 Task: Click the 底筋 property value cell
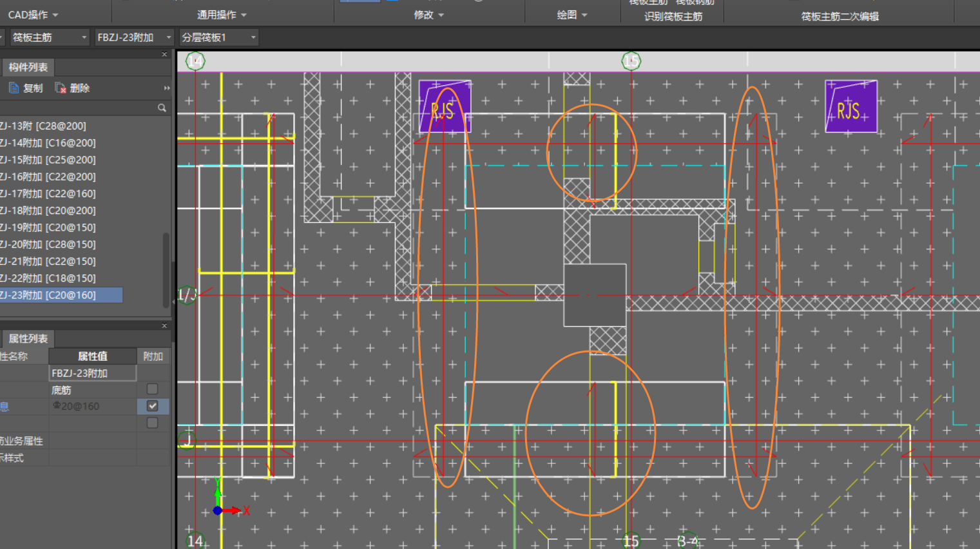pyautogui.click(x=93, y=390)
